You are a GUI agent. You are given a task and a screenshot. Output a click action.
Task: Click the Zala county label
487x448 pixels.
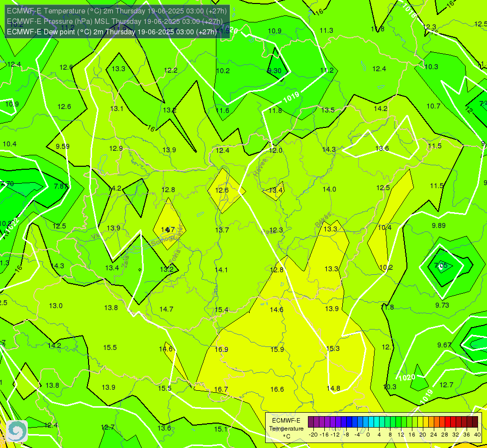pyautogui.click(x=125, y=261)
